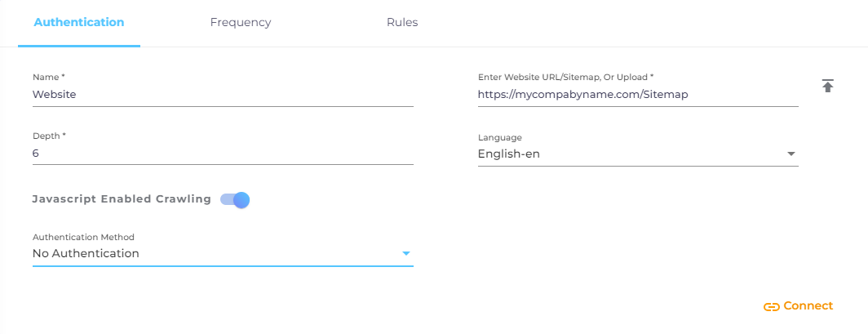Open the Rules tab

coord(402,23)
